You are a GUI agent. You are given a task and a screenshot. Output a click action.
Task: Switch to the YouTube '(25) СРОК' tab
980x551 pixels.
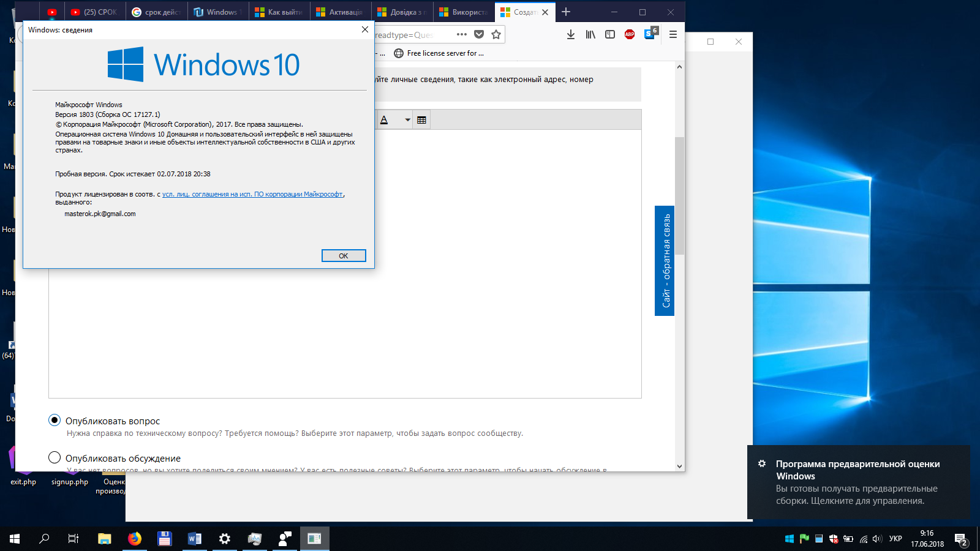click(94, 12)
